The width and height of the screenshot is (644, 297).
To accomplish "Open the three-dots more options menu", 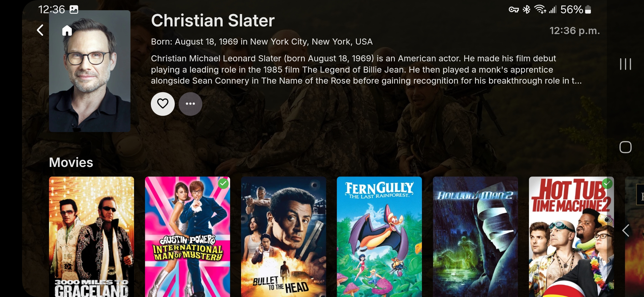I will [190, 104].
